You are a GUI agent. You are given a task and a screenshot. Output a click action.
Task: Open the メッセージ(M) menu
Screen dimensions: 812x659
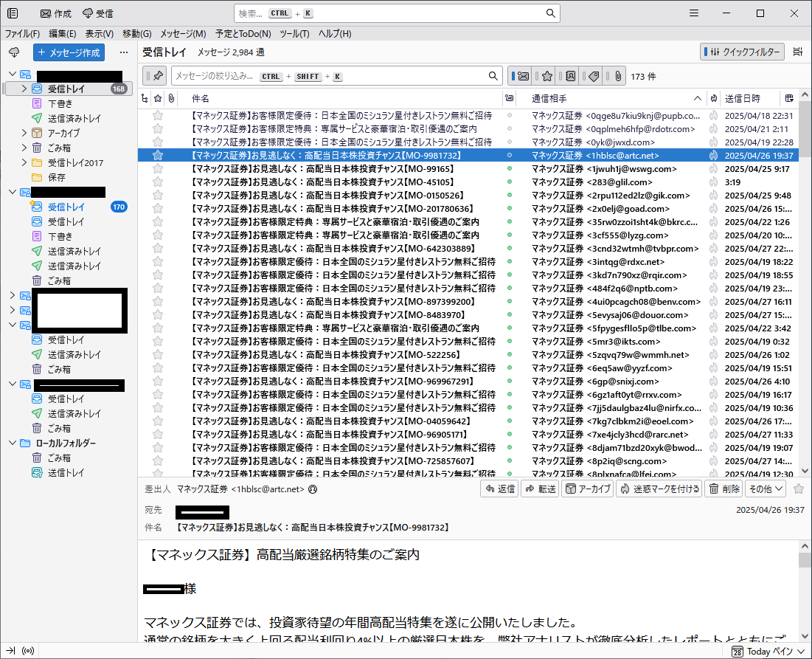coord(183,34)
